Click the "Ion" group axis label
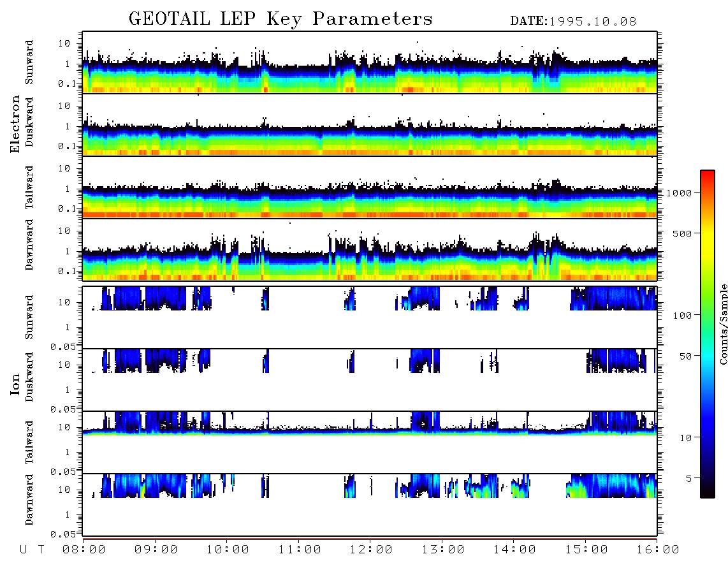 click(x=15, y=384)
